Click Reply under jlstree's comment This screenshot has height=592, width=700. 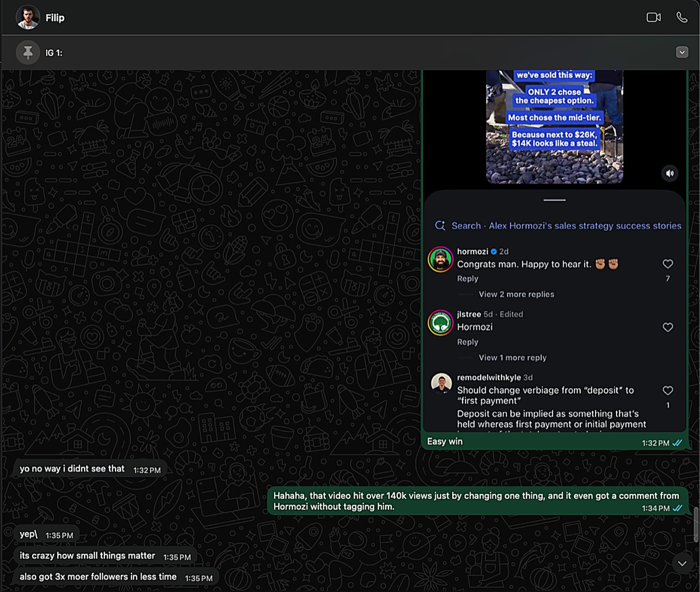467,342
